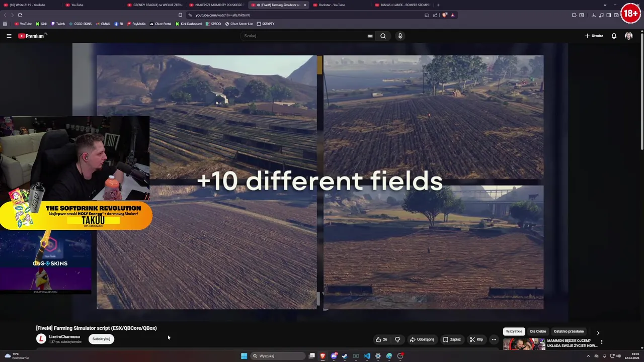644x362 pixels.
Task: Switch to '(10) White 2115 - YouTube' tab
Action: point(30,5)
